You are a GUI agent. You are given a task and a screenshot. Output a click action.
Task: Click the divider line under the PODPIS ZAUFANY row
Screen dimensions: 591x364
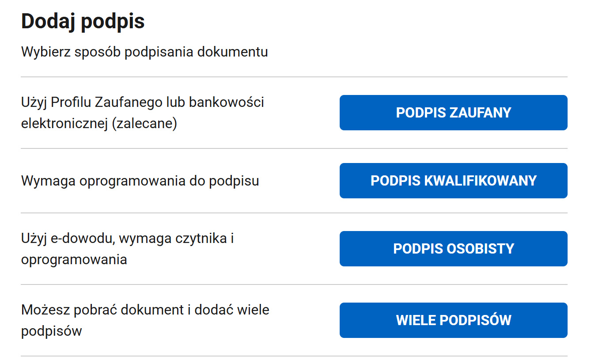coord(294,148)
